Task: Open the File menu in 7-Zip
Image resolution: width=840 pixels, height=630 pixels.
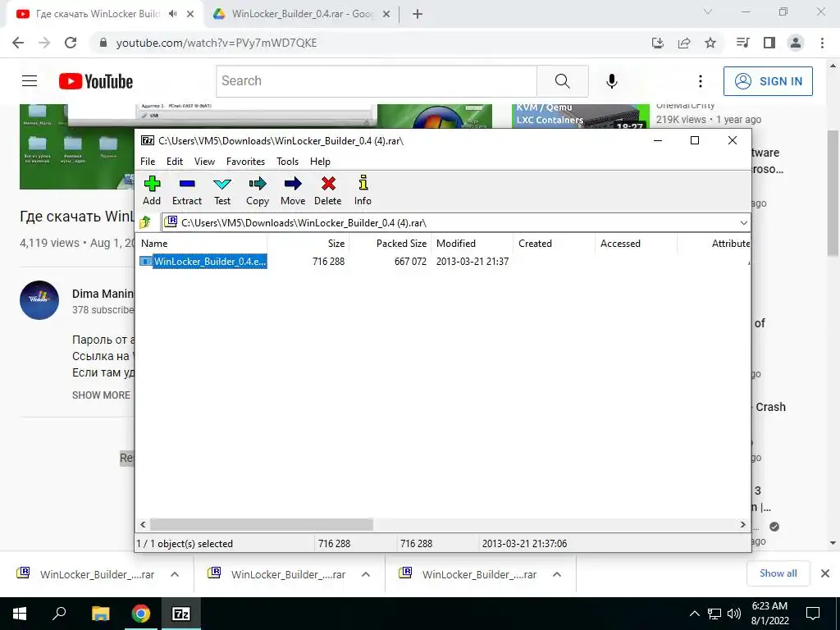Action: pos(148,162)
